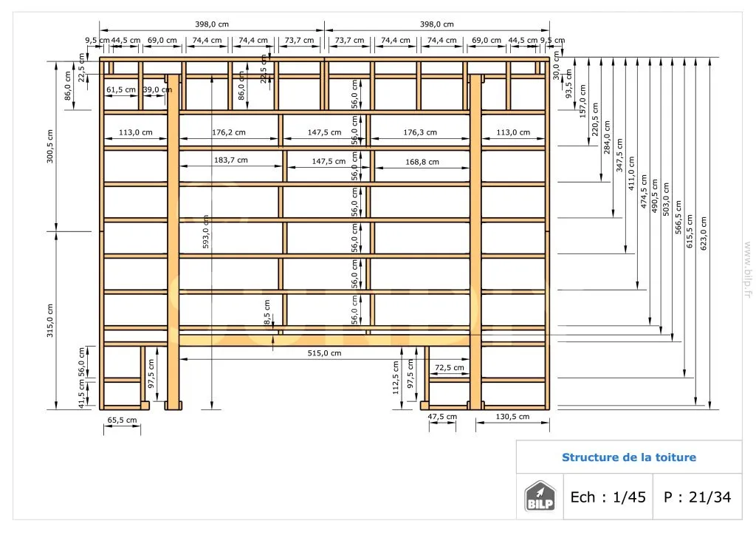The width and height of the screenshot is (756, 535).
Task: Select the 300,5 cm left-side dimension
Action: 50,146
